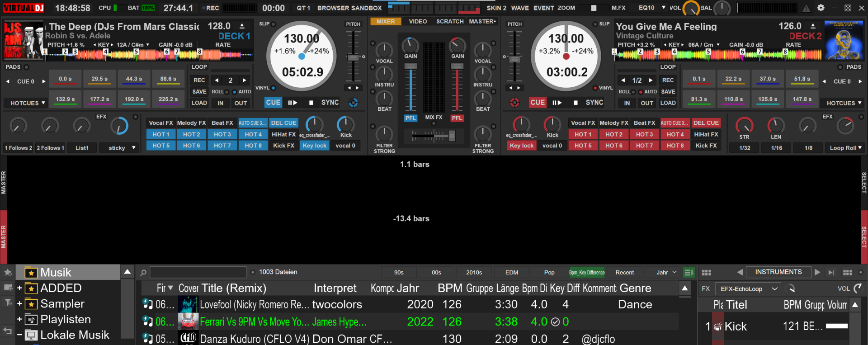The height and width of the screenshot is (345, 868).
Task: Adjust Deck 1 pitch slider
Action: pyautogui.click(x=353, y=57)
